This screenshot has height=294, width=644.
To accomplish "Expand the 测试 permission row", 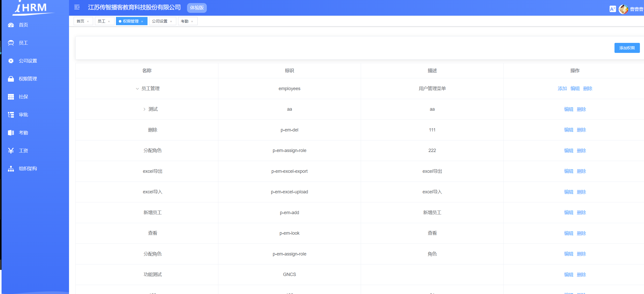I will (144, 109).
